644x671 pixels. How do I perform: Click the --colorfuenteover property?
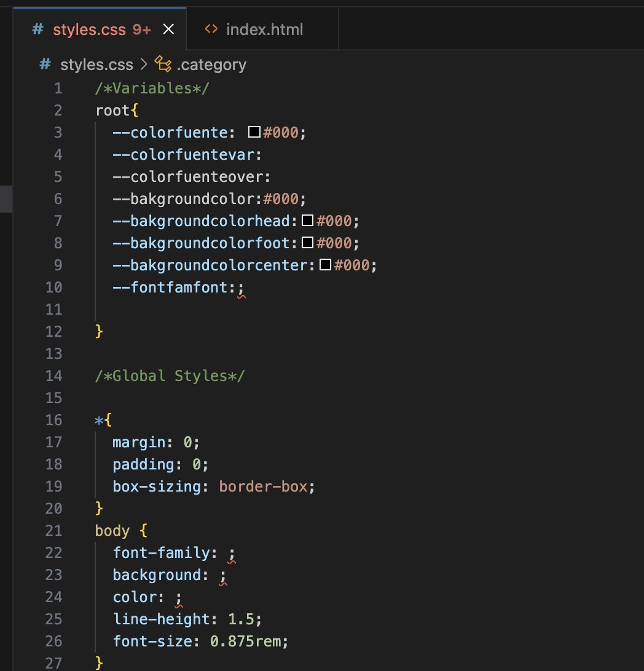coord(188,177)
